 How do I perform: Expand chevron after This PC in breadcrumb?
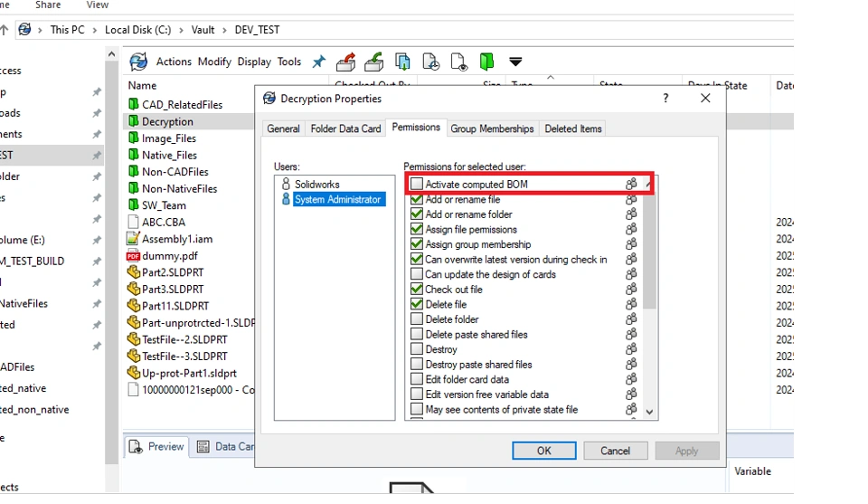tap(94, 30)
